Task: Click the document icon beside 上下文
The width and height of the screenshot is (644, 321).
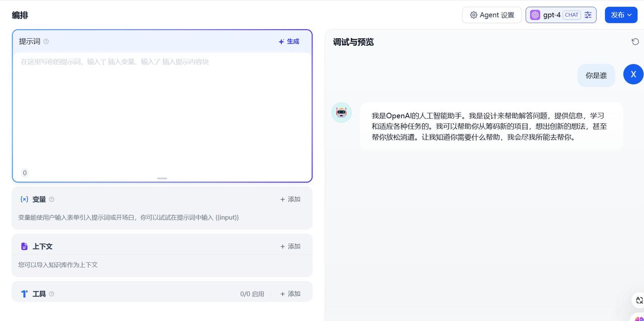Action: [24, 246]
